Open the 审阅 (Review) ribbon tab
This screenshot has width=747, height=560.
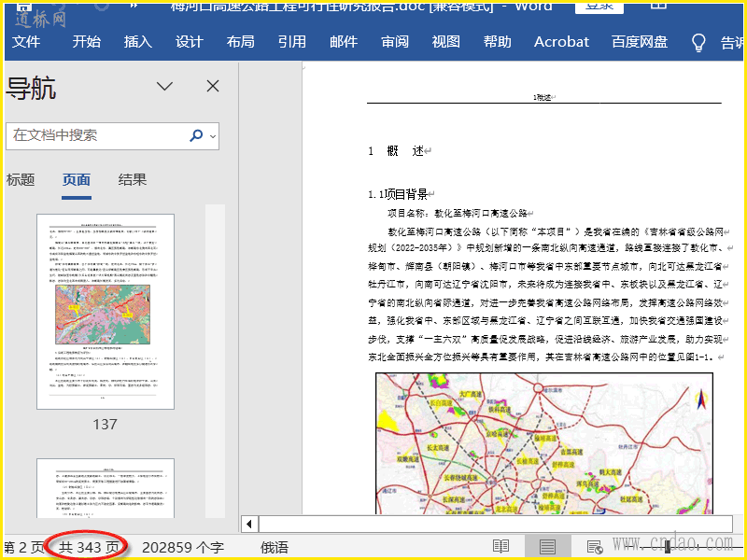pyautogui.click(x=395, y=42)
